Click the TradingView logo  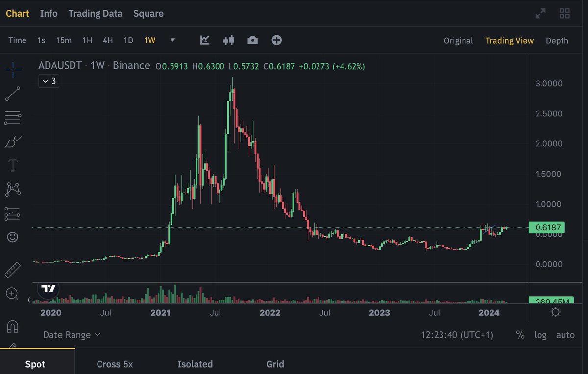click(48, 289)
